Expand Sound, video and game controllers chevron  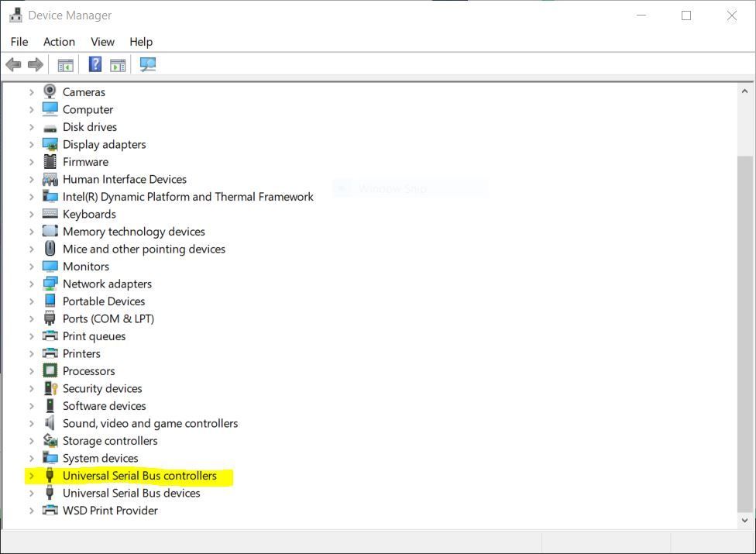pyautogui.click(x=31, y=423)
